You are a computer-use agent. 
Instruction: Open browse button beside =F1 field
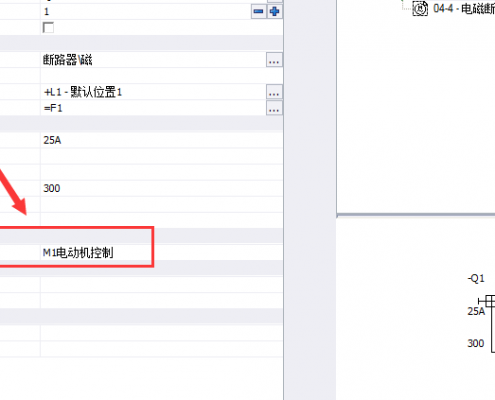(x=274, y=108)
